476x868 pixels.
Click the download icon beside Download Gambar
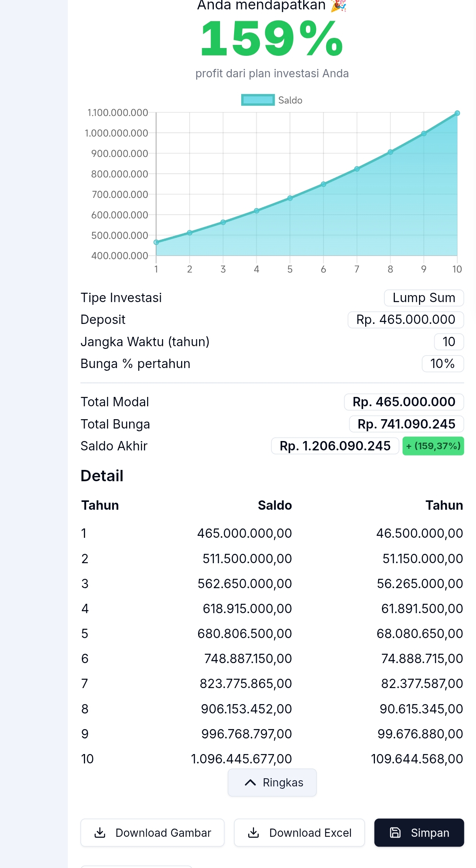100,833
